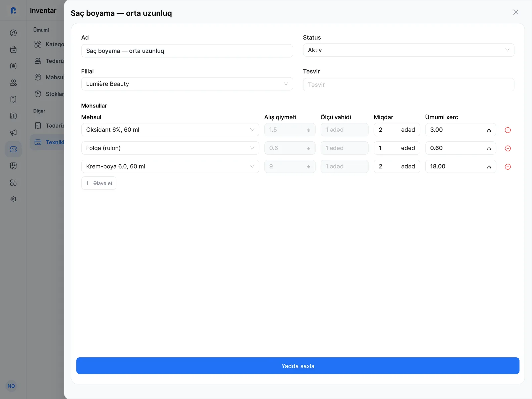Open the storefront icon in sidebar

(x=13, y=166)
